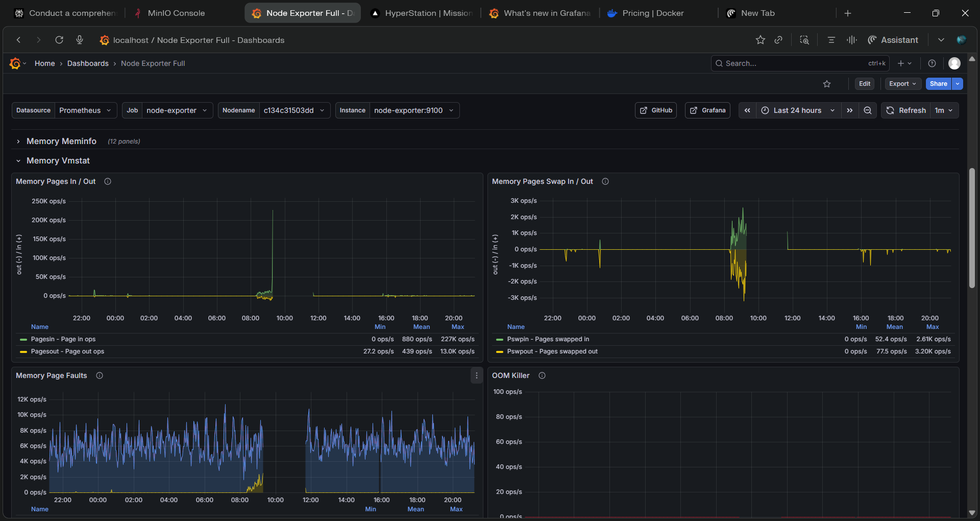Toggle Pswpin series in legend
The height and width of the screenshot is (521, 980).
[548, 339]
